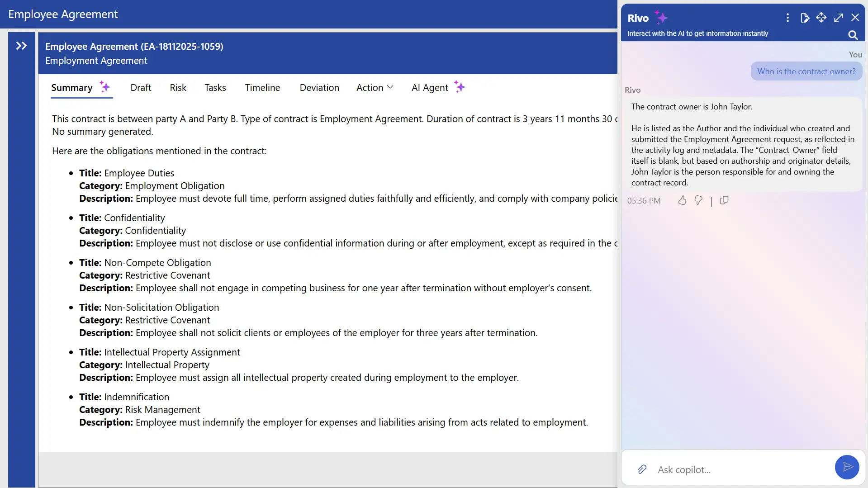The height and width of the screenshot is (488, 868).
Task: Attach a file using the paperclip icon
Action: pyautogui.click(x=642, y=469)
